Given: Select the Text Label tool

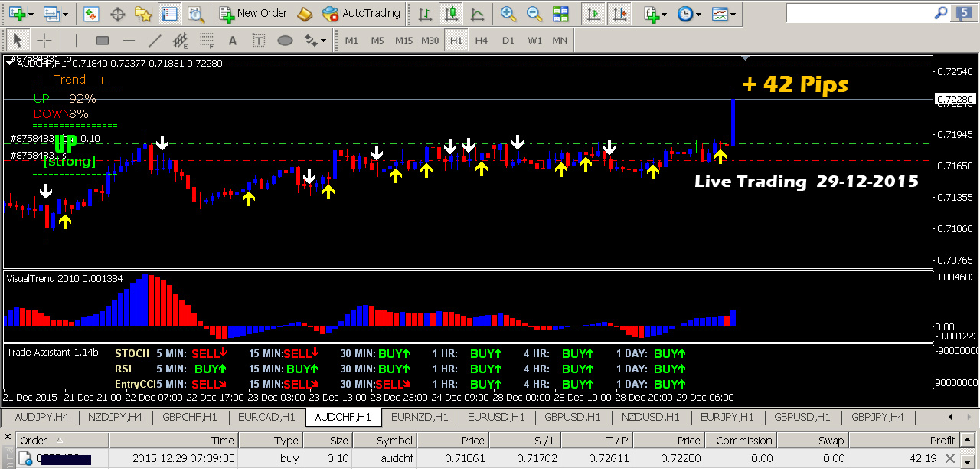Looking at the screenshot, I should (x=259, y=40).
